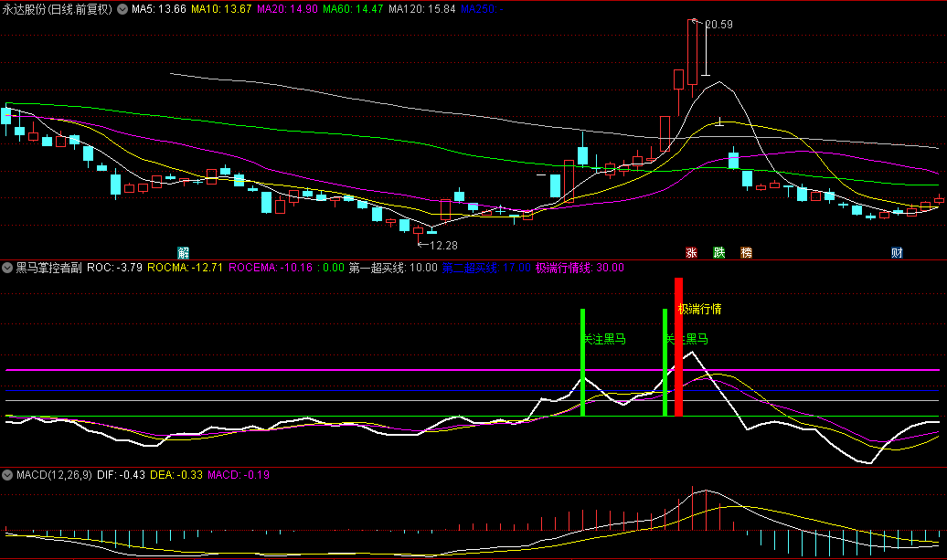Click the red 涨 marker icon

point(692,252)
